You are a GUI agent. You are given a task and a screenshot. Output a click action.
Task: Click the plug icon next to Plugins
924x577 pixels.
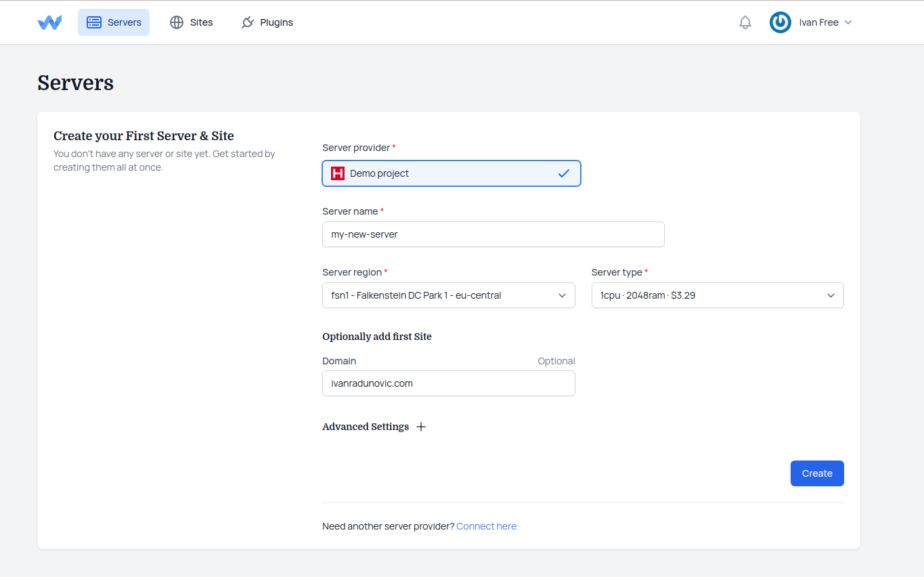(248, 22)
